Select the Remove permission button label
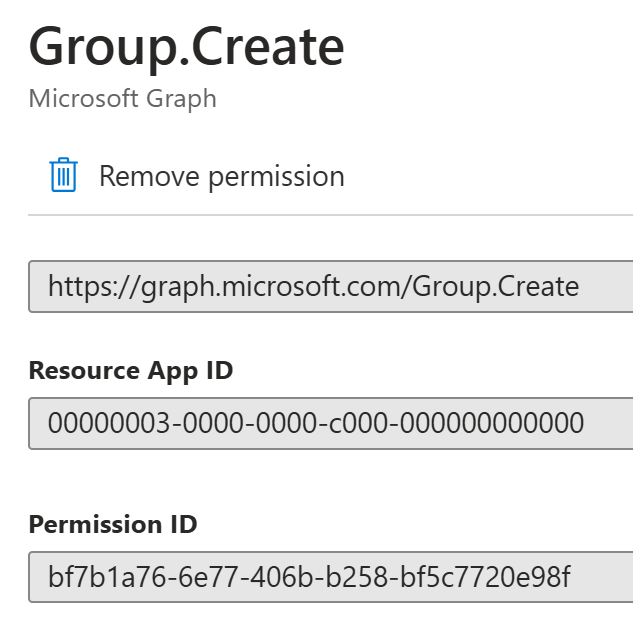This screenshot has width=633, height=634. point(222,176)
